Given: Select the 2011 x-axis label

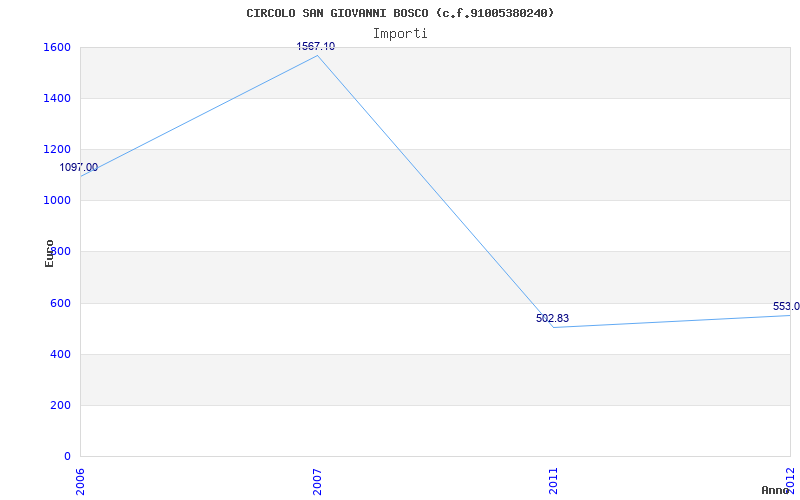Looking at the screenshot, I should click(554, 482).
